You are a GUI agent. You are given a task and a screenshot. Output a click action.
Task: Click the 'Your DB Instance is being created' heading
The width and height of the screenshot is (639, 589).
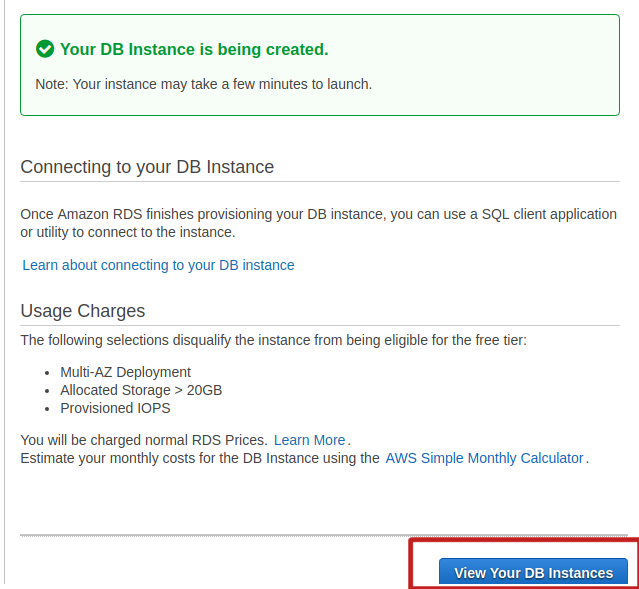(x=194, y=49)
